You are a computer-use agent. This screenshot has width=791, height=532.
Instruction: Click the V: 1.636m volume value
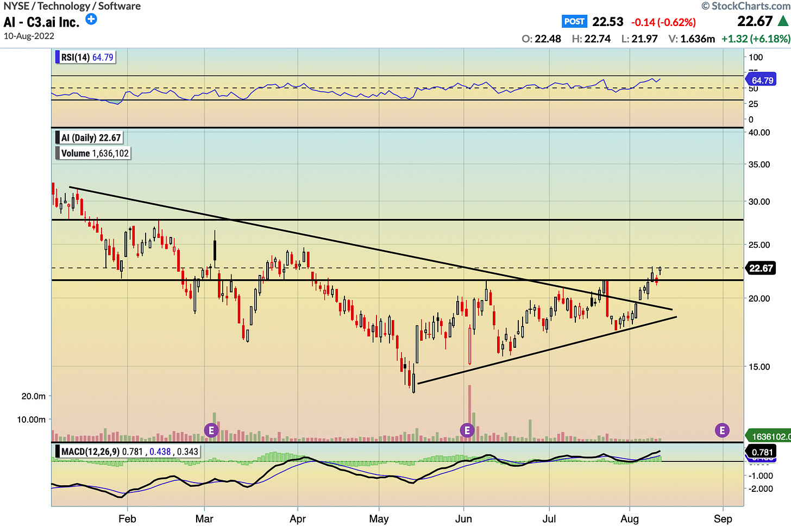(692, 39)
